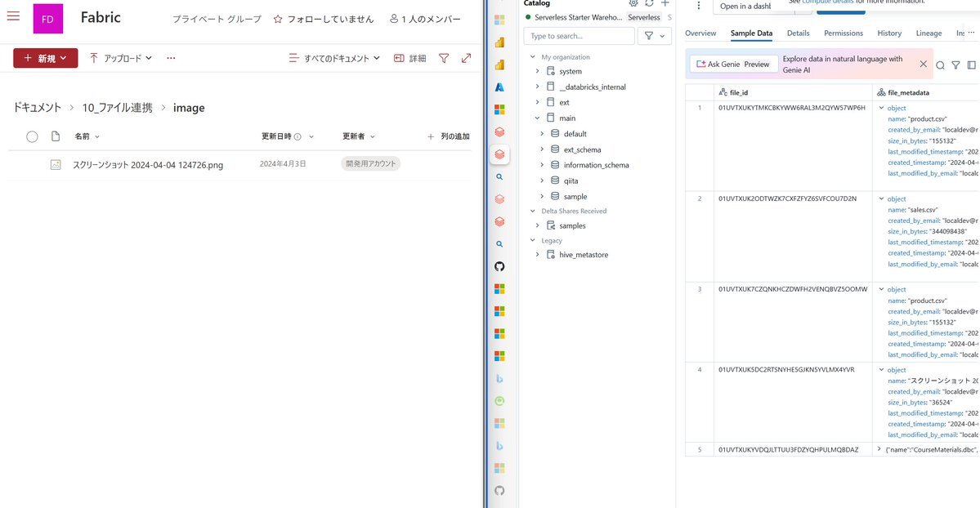Switch to the Overview tab

(700, 33)
